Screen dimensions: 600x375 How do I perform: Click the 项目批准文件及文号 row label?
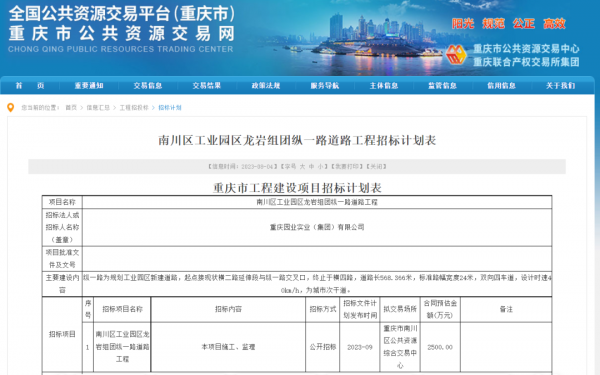point(62,259)
